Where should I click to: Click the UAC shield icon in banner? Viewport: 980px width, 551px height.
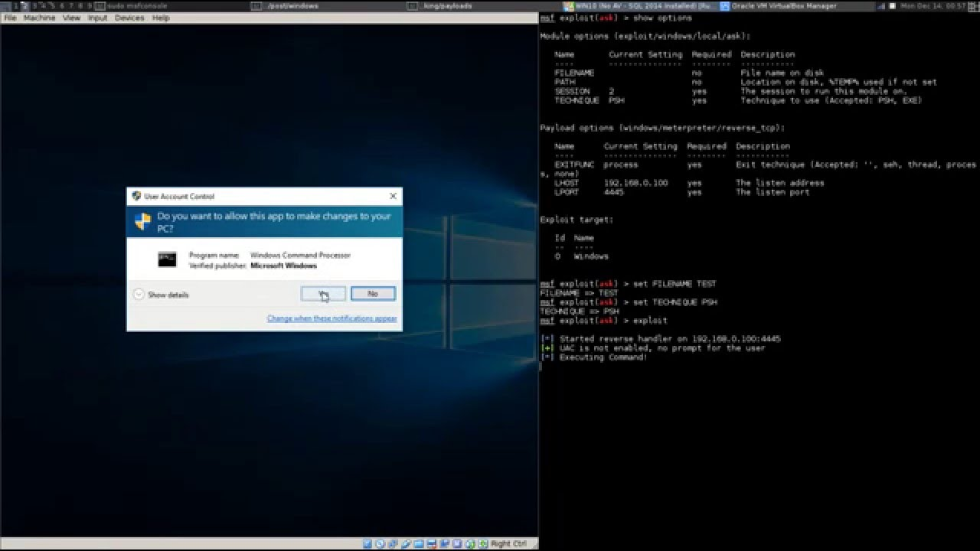[x=142, y=222]
